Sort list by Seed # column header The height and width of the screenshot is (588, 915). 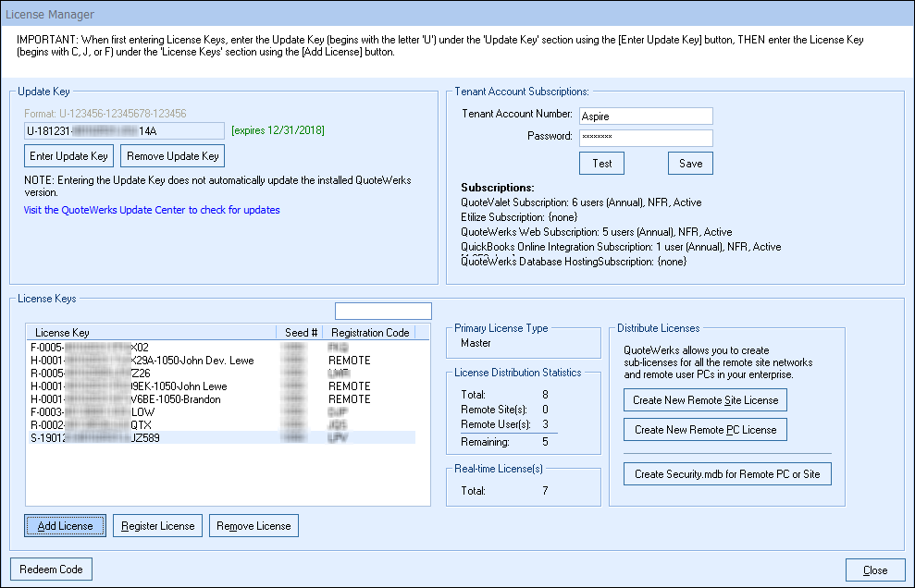(x=301, y=333)
